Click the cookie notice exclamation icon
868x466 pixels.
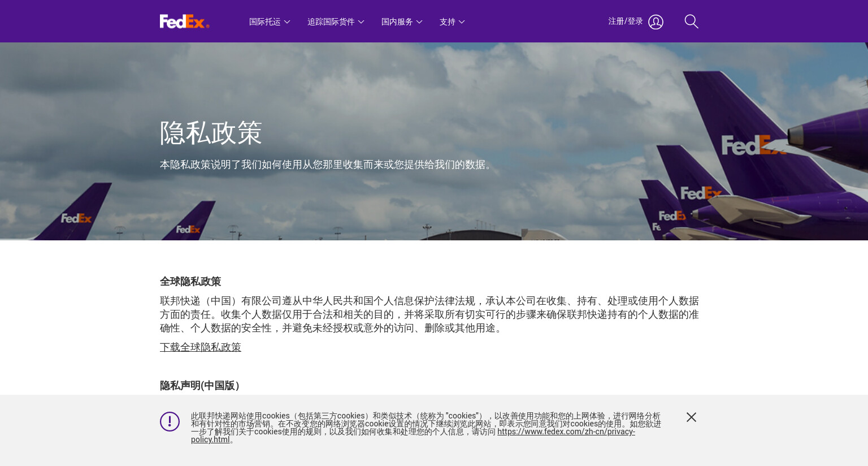170,421
